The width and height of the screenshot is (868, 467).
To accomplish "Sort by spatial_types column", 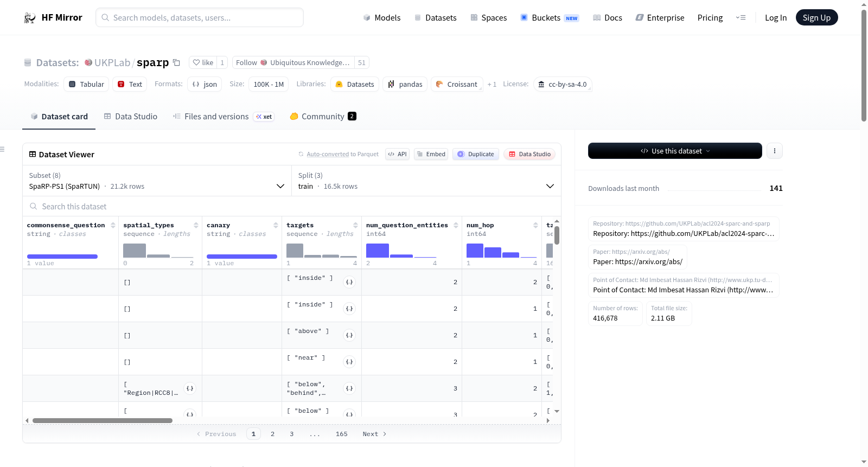I will (196, 225).
